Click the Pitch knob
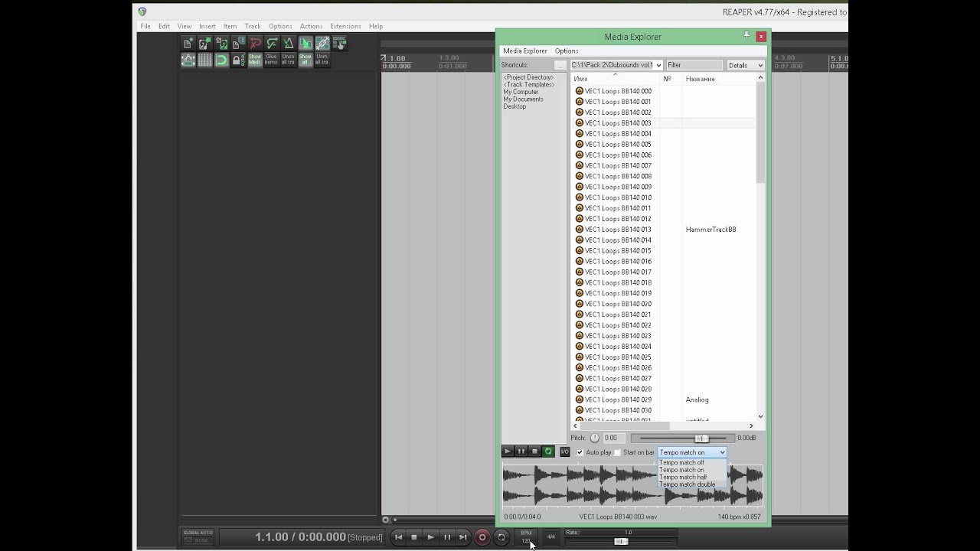The image size is (980, 551). (595, 438)
